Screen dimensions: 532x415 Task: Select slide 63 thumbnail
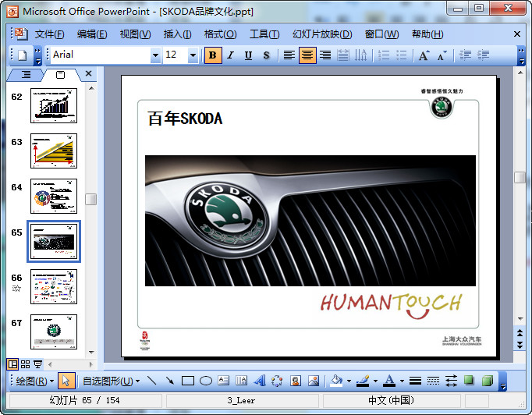click(x=54, y=151)
